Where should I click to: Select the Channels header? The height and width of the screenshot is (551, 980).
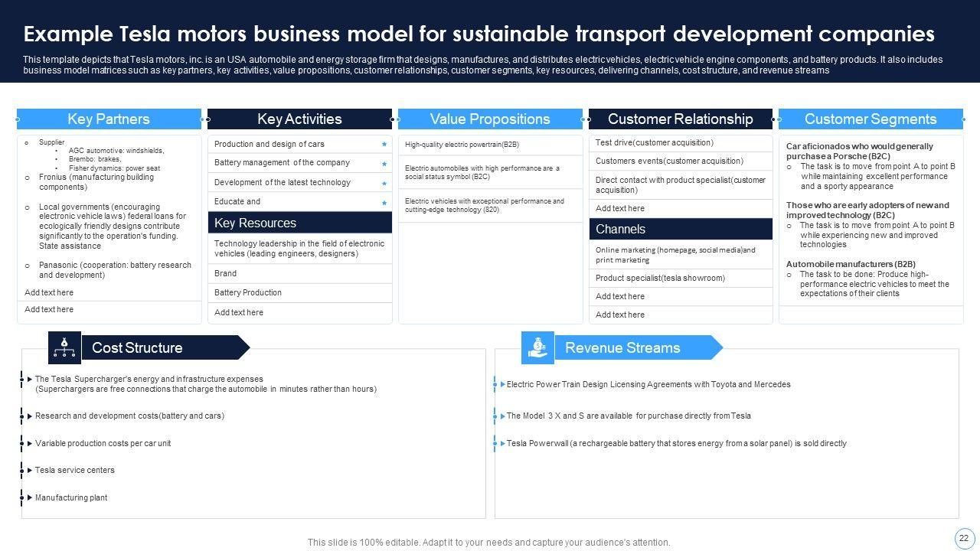pos(681,229)
